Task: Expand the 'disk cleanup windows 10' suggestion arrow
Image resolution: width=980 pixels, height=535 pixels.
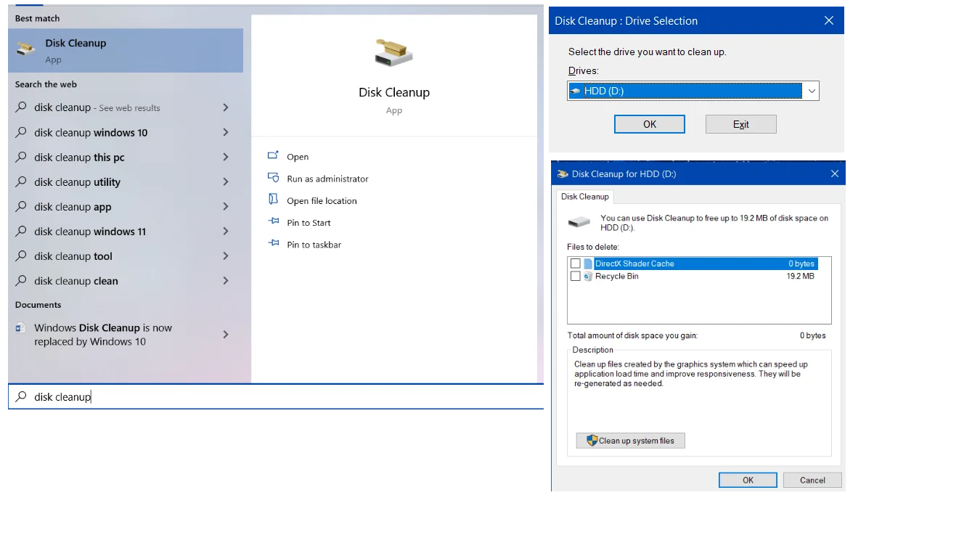Action: pyautogui.click(x=226, y=132)
